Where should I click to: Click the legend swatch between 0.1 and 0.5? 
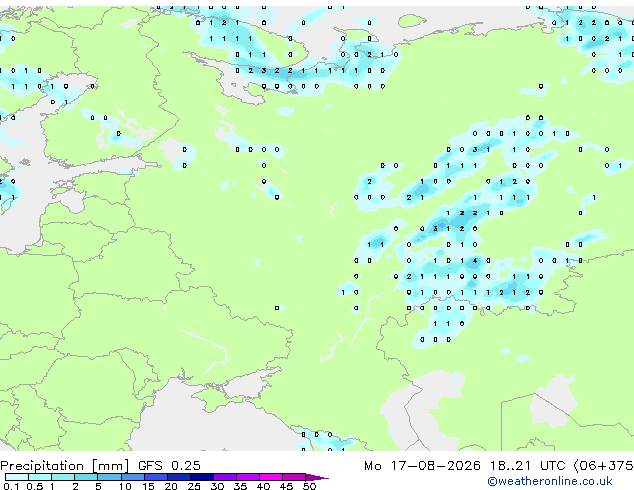17,477
